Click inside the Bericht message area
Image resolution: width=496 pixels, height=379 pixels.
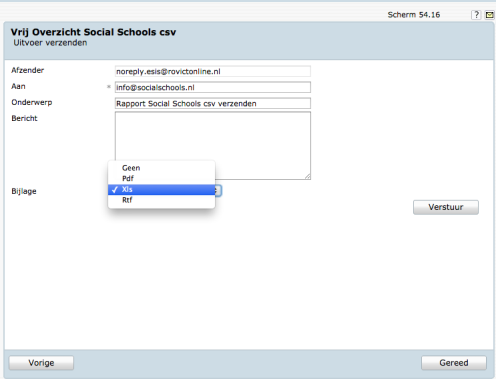tap(213, 146)
